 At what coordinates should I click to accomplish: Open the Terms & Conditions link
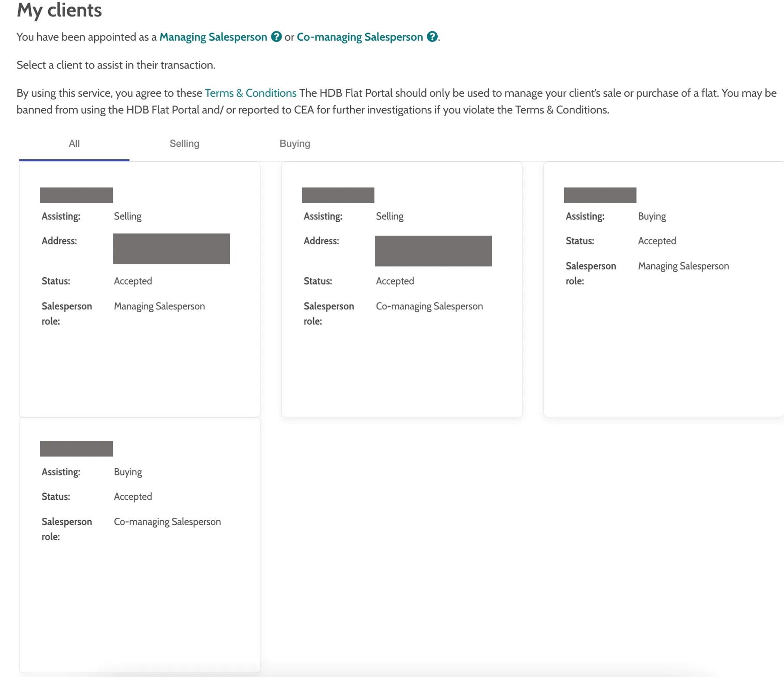(250, 93)
